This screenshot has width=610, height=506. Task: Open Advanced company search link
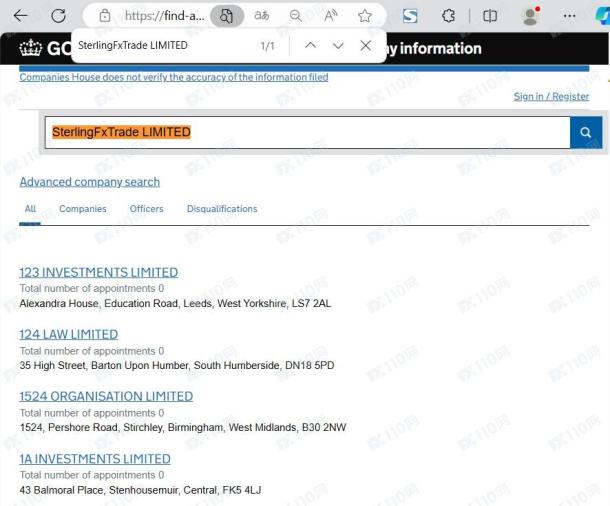(x=90, y=182)
